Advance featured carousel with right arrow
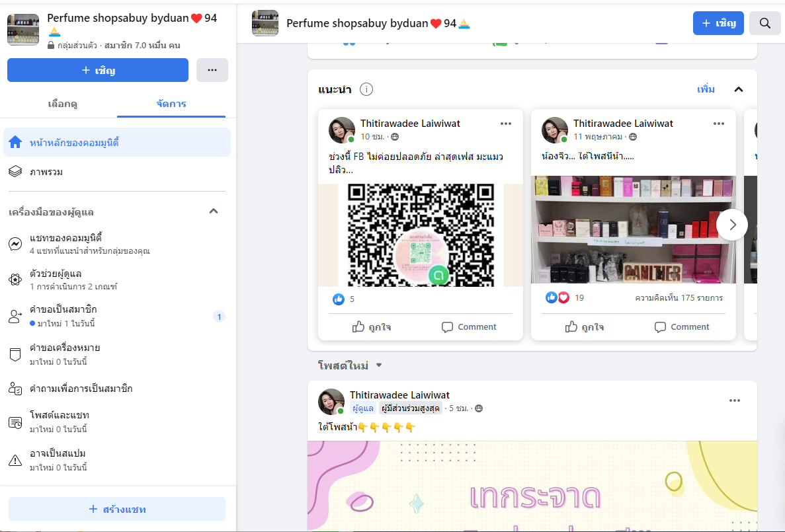 732,225
